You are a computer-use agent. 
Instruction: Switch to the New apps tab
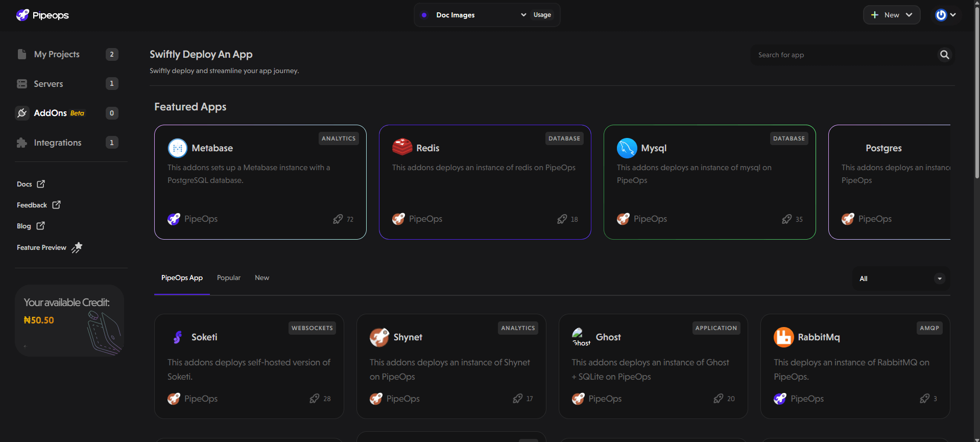click(x=262, y=278)
